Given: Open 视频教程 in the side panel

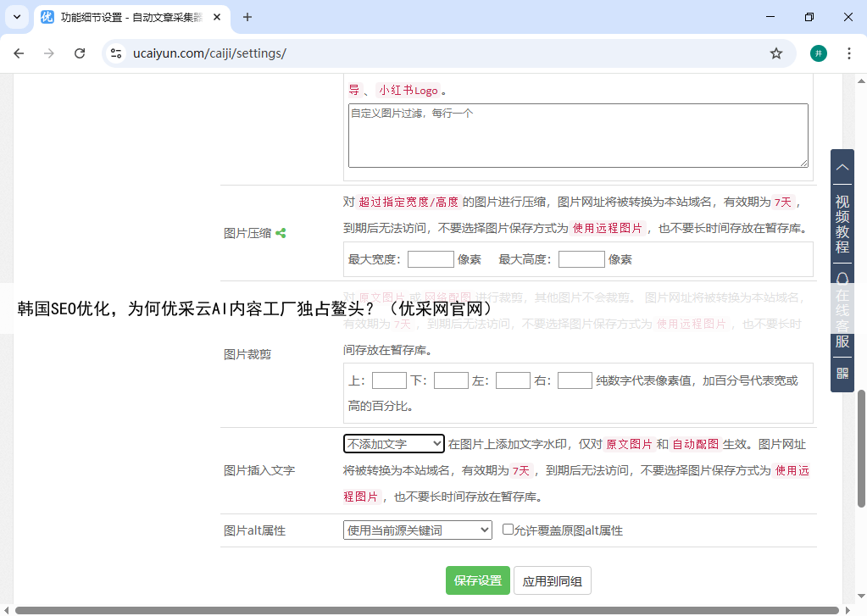Looking at the screenshot, I should point(842,225).
